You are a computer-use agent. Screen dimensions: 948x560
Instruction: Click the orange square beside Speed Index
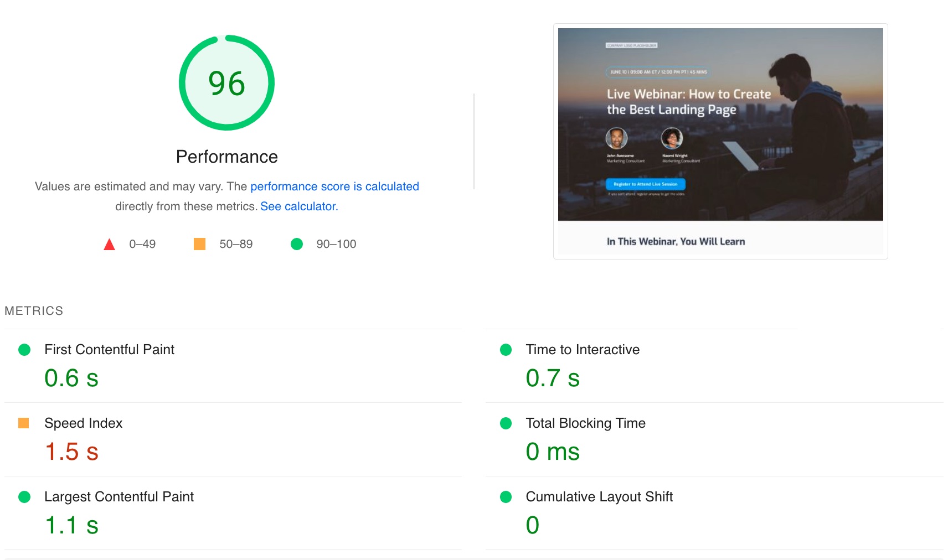pos(23,423)
